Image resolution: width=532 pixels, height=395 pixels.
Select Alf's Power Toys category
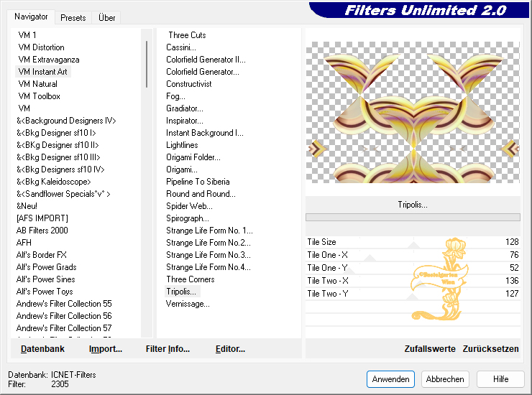tap(45, 292)
